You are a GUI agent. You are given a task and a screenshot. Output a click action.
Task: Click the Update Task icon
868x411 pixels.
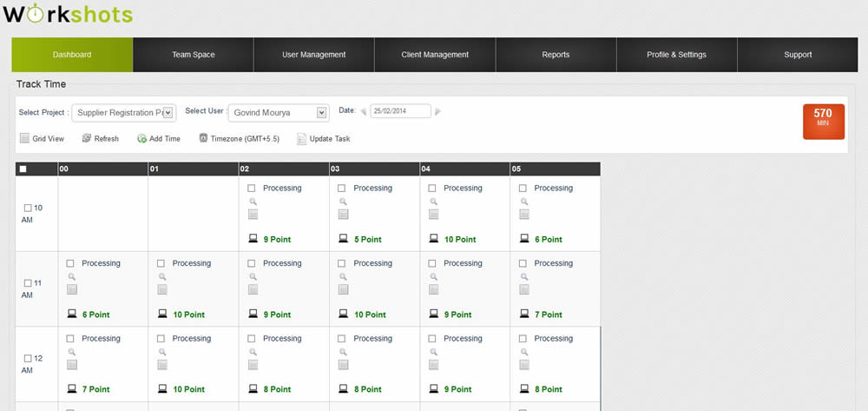(x=302, y=139)
